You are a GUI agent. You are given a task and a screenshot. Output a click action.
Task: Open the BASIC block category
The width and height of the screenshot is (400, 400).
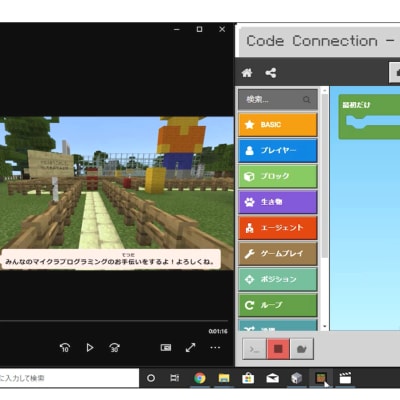(278, 125)
